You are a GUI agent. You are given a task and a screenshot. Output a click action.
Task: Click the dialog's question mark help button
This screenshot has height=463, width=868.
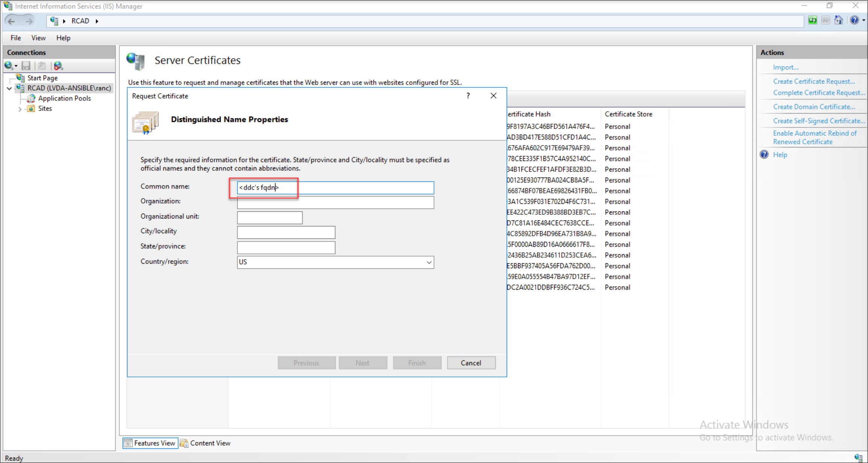point(468,96)
